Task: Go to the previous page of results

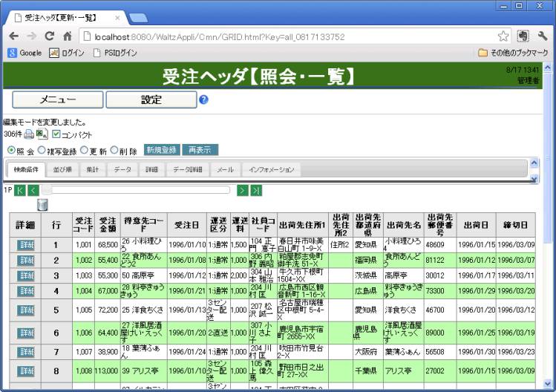Action: 33,190
